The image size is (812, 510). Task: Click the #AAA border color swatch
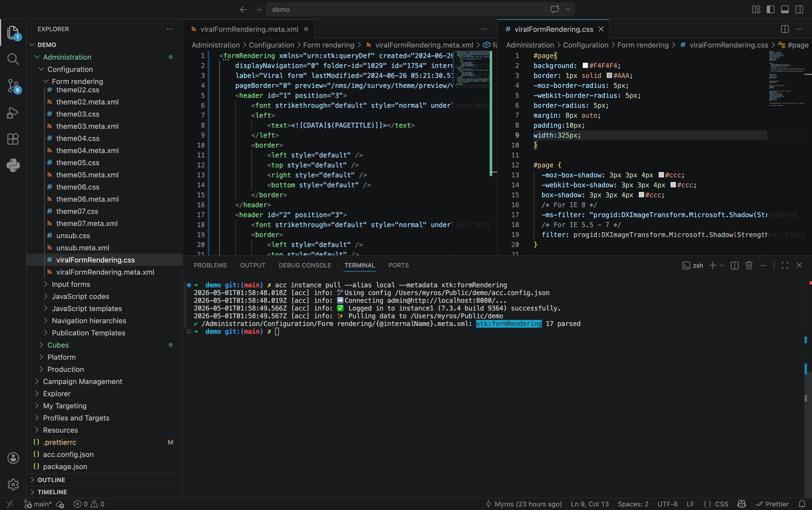point(609,75)
